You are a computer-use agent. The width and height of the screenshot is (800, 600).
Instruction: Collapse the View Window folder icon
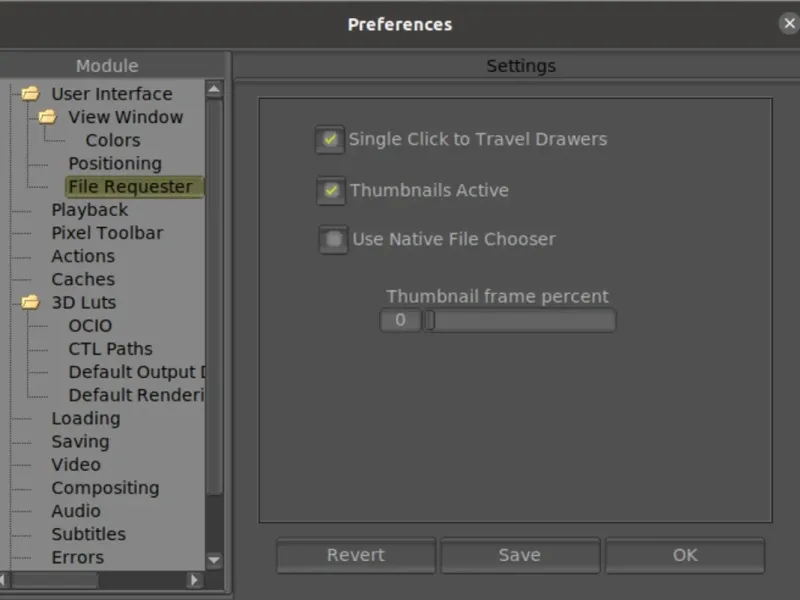pos(47,117)
